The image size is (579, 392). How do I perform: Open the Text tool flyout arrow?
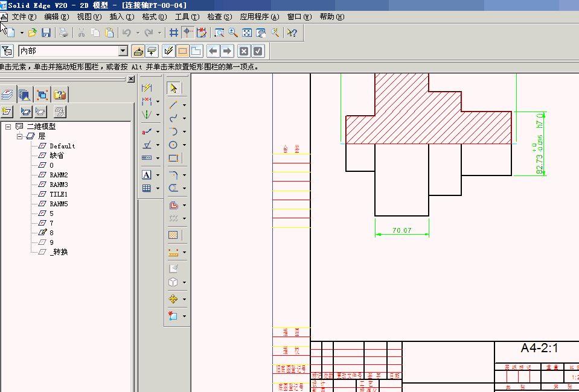158,175
